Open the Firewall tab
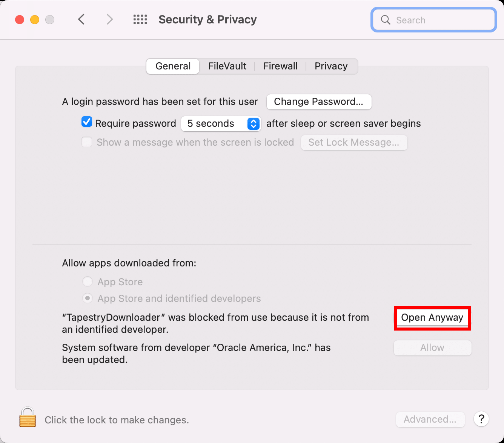 [280, 66]
